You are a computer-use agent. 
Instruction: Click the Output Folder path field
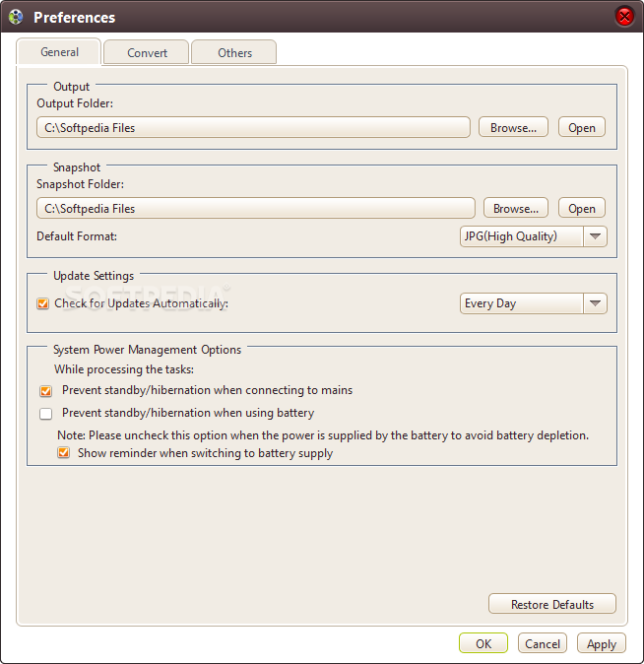pyautogui.click(x=253, y=127)
